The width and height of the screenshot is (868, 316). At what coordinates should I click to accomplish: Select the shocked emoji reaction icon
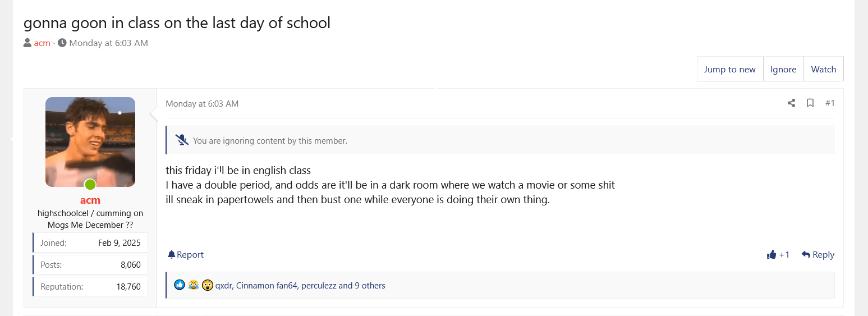[208, 285]
